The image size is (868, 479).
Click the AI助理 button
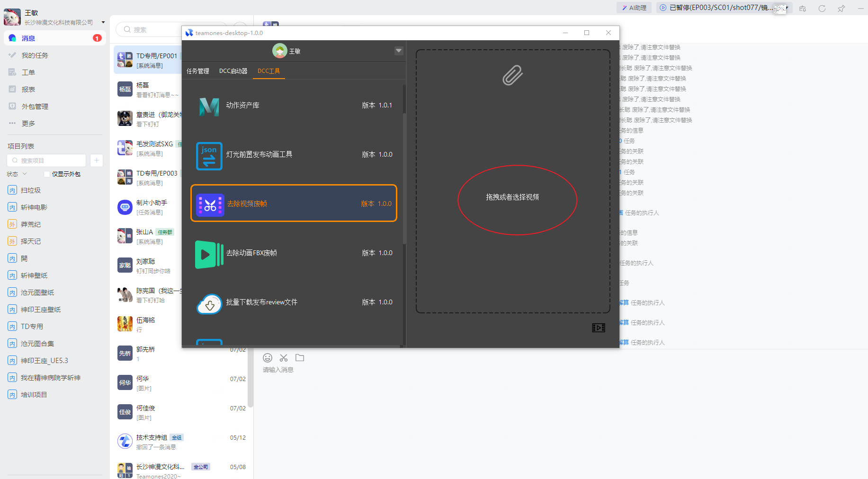point(634,8)
